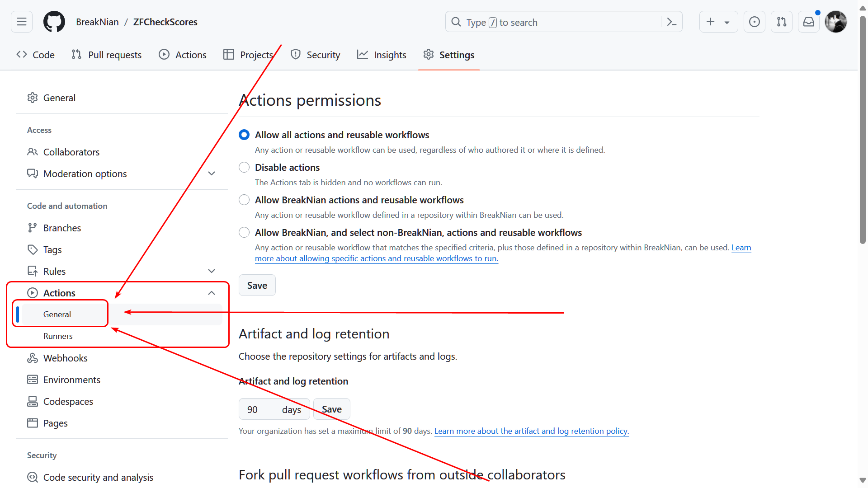
Task: Open the notifications inbox icon
Action: pyautogui.click(x=809, y=22)
